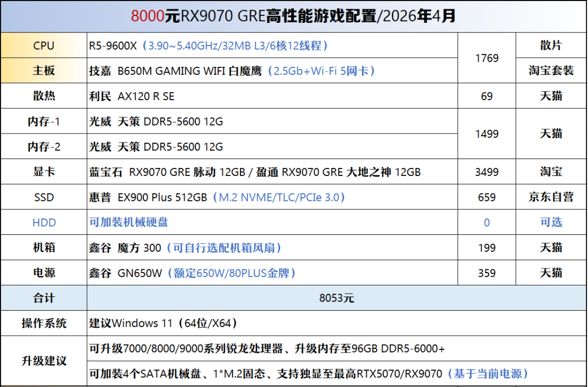Click the blue 可选 cell
The width and height of the screenshot is (588, 387).
[x=551, y=222]
